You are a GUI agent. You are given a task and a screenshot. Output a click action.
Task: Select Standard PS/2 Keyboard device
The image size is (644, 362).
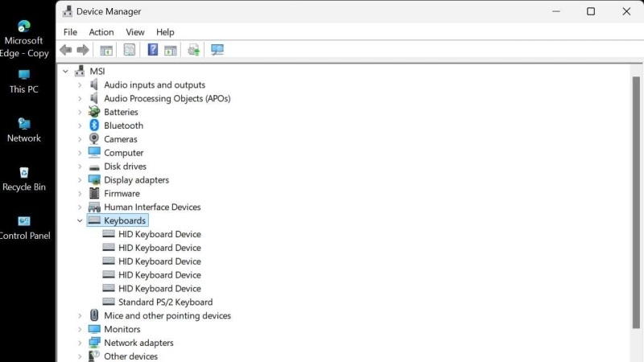[x=165, y=302]
